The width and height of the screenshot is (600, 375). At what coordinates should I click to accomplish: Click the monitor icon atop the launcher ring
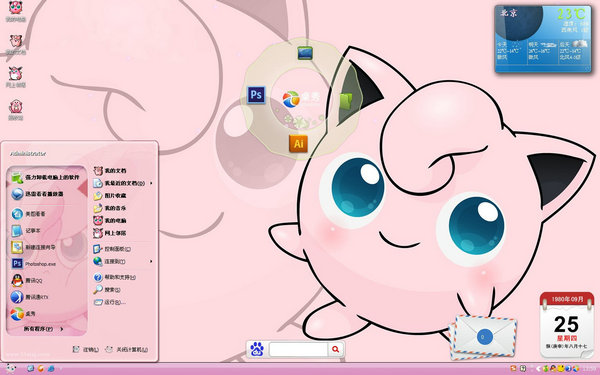(305, 53)
